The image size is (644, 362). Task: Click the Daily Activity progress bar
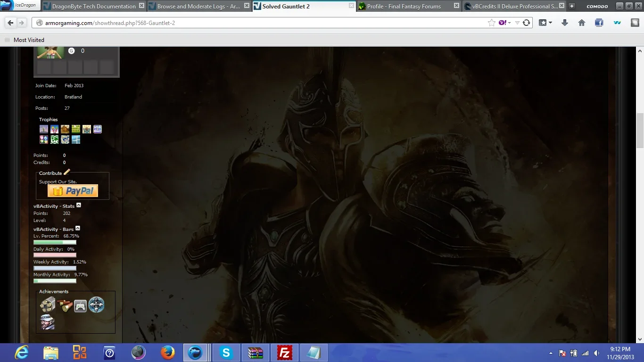tap(55, 255)
